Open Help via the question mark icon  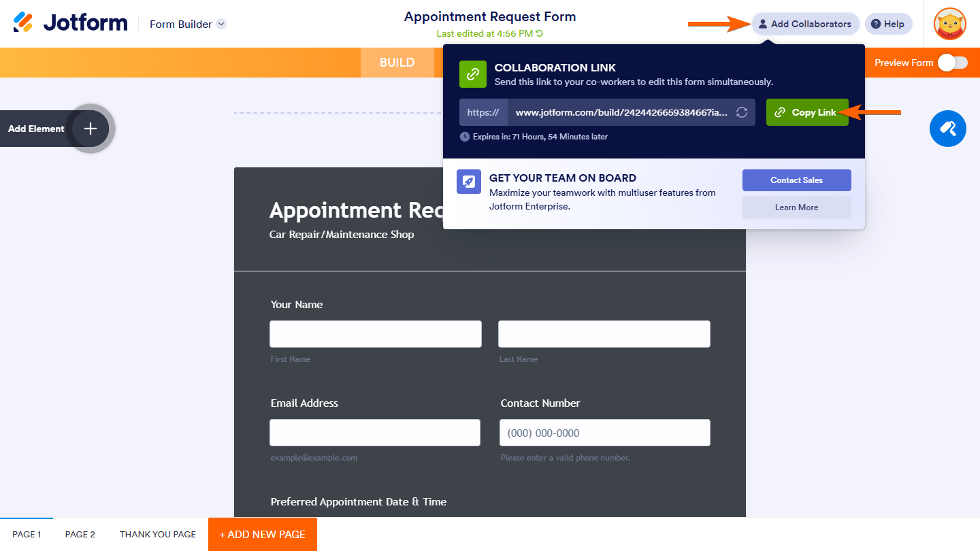(875, 24)
